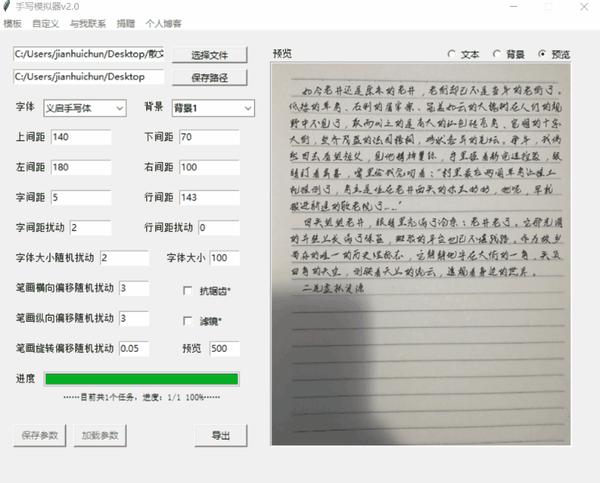
Task: Click the save path Desktop field
Action: pos(89,77)
